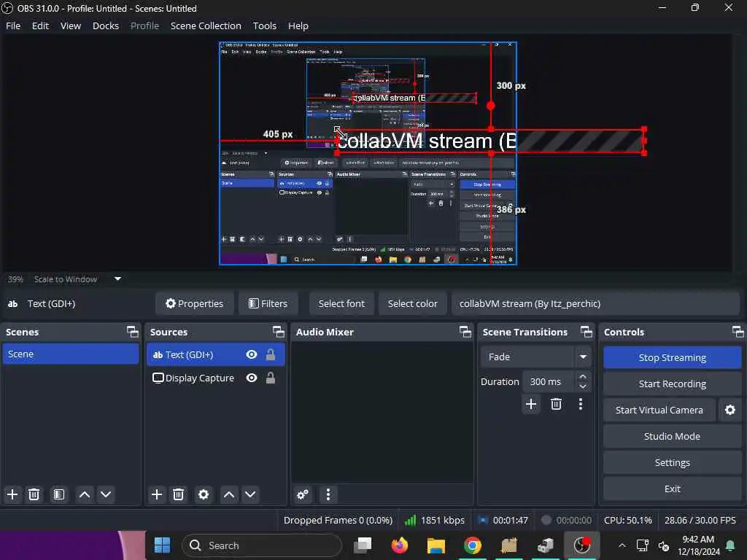Click Select color for the text

click(413, 304)
